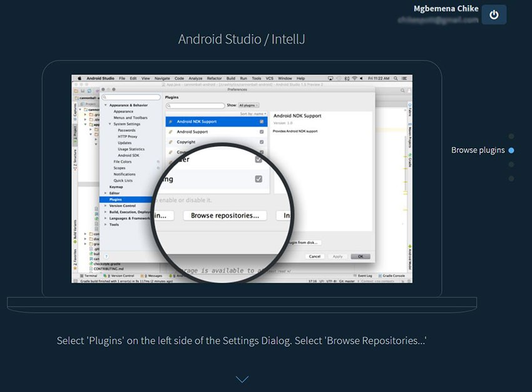Toggle the magnified checkbox on the 'er' row

(x=258, y=159)
